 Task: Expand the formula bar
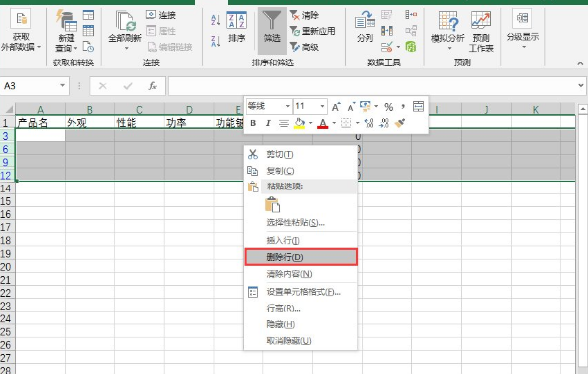coord(581,86)
